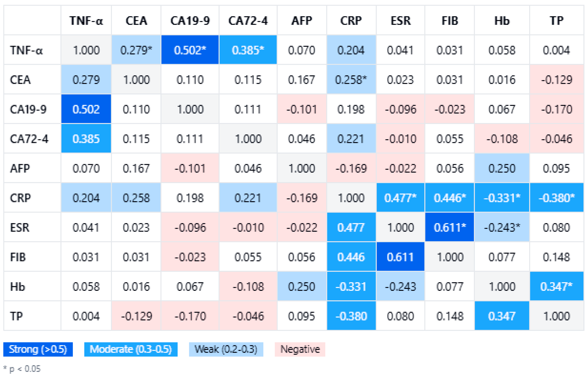
Task: Click the 0.611* cell in ESR row
Action: click(450, 227)
